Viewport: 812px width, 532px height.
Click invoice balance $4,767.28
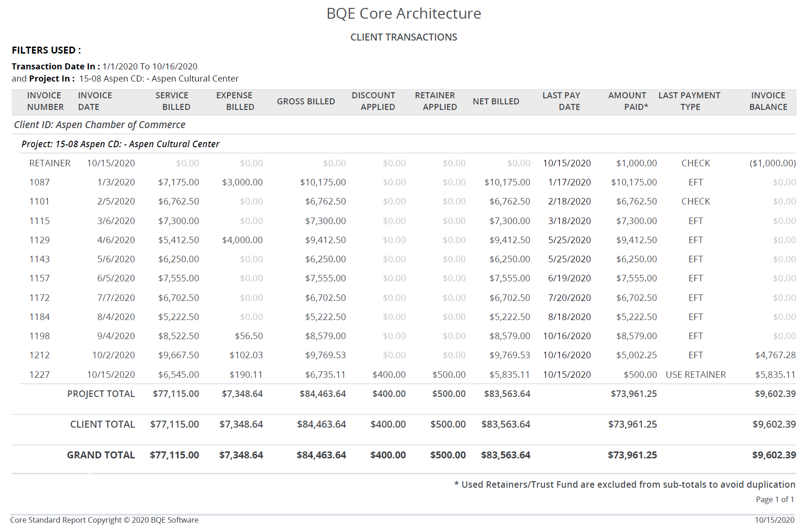(776, 355)
